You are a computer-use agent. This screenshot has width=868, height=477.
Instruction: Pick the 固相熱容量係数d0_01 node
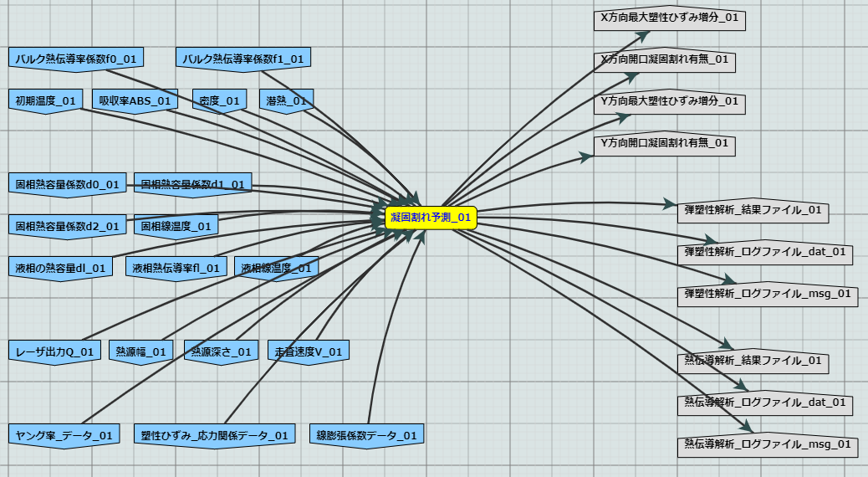pyautogui.click(x=68, y=185)
